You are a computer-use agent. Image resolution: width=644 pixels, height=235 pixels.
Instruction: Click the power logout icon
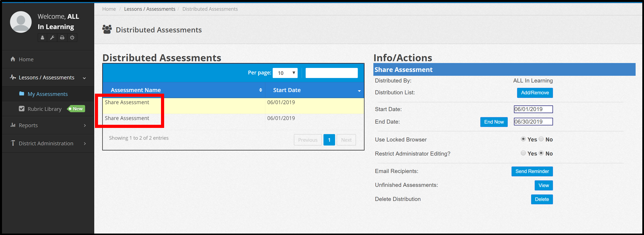coord(72,38)
